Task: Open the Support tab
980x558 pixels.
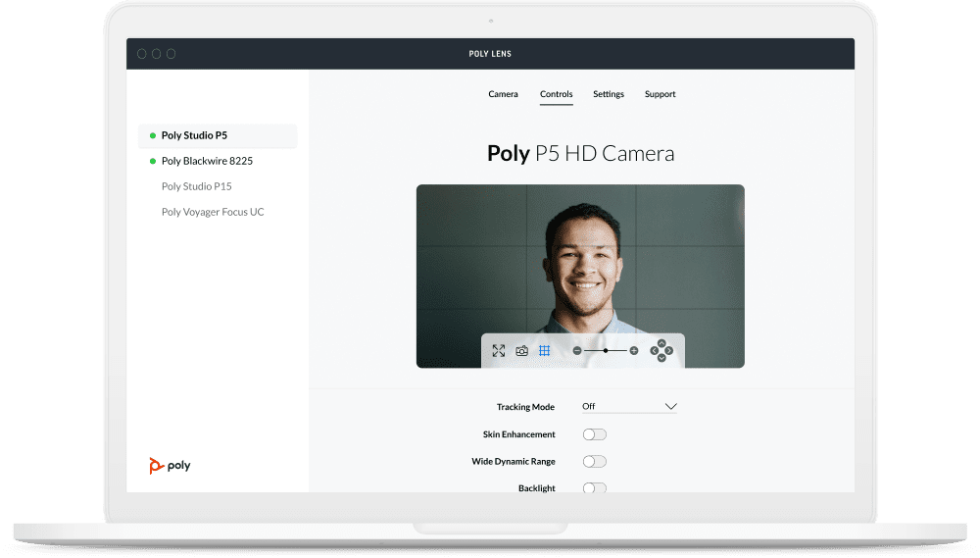Action: point(660,94)
